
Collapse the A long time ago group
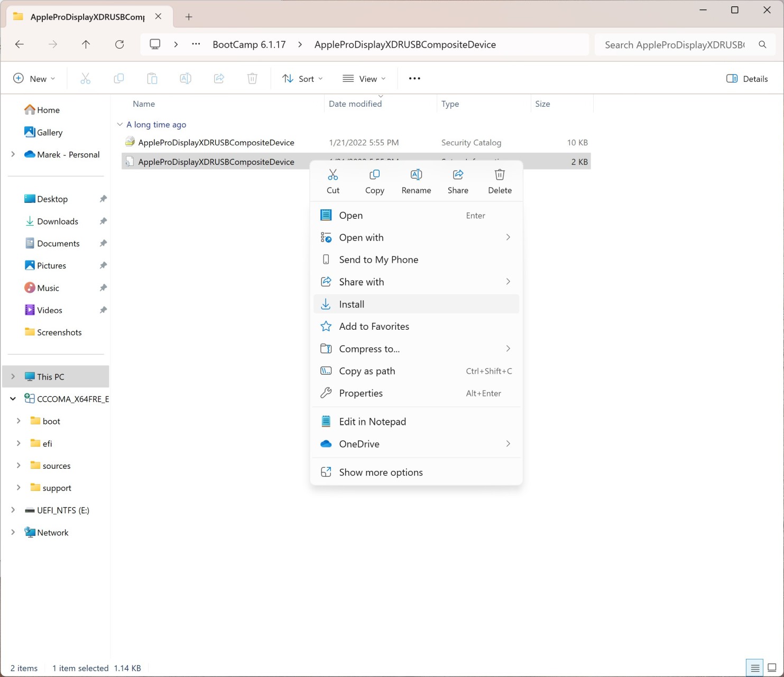pyautogui.click(x=119, y=124)
